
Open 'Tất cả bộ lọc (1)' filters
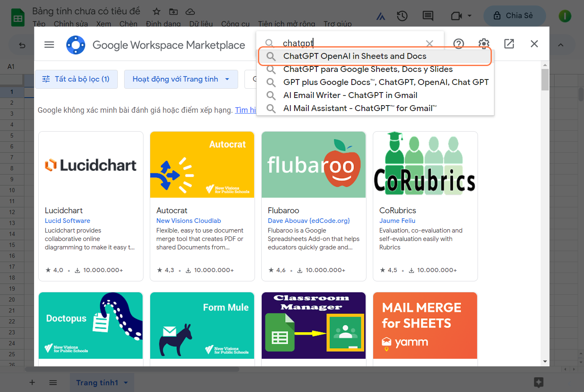(76, 79)
